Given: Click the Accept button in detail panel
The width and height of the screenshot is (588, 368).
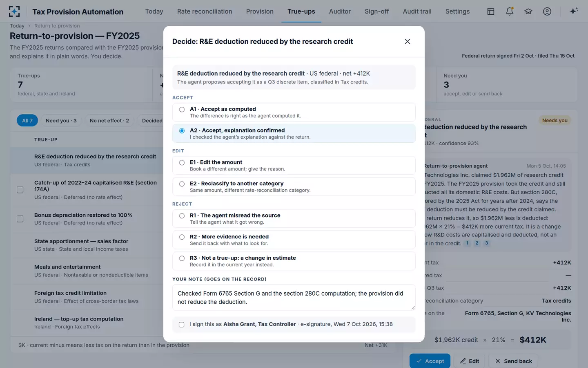Looking at the screenshot, I should coord(430,361).
